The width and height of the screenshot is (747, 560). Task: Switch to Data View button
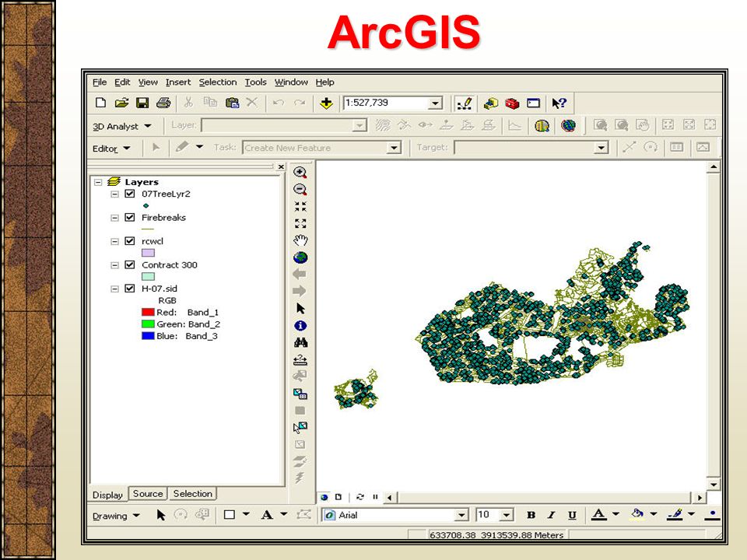click(x=324, y=497)
